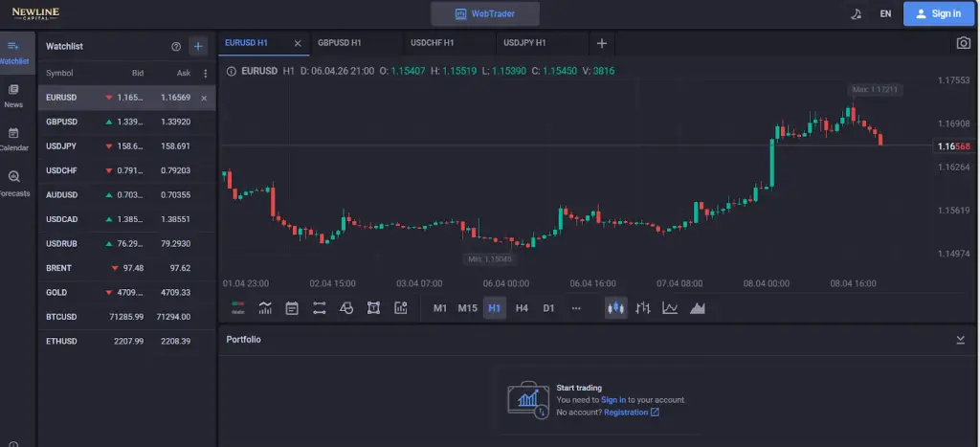Screen dimensions: 980x447
Task: Open the Calendar sidebar panel
Action: tap(13, 140)
